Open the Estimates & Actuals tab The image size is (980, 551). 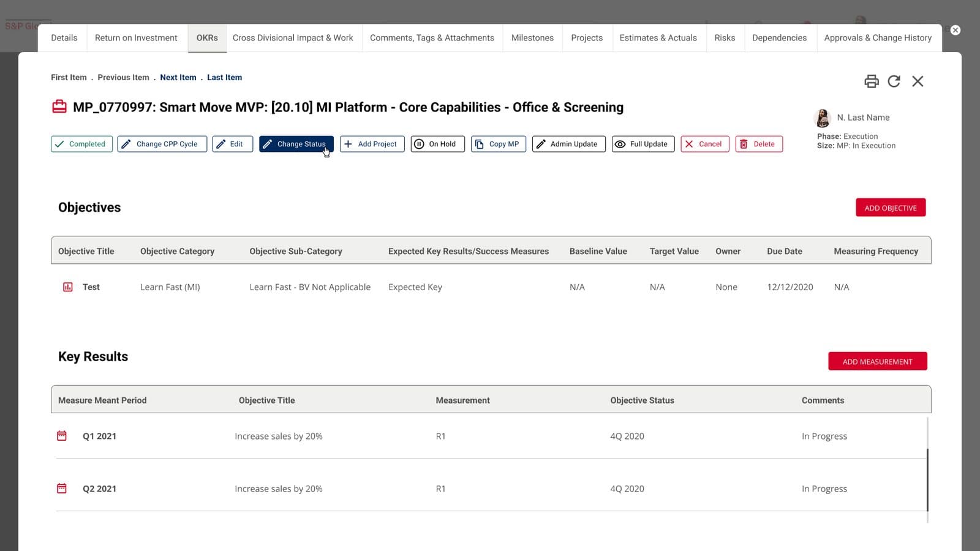pos(658,38)
